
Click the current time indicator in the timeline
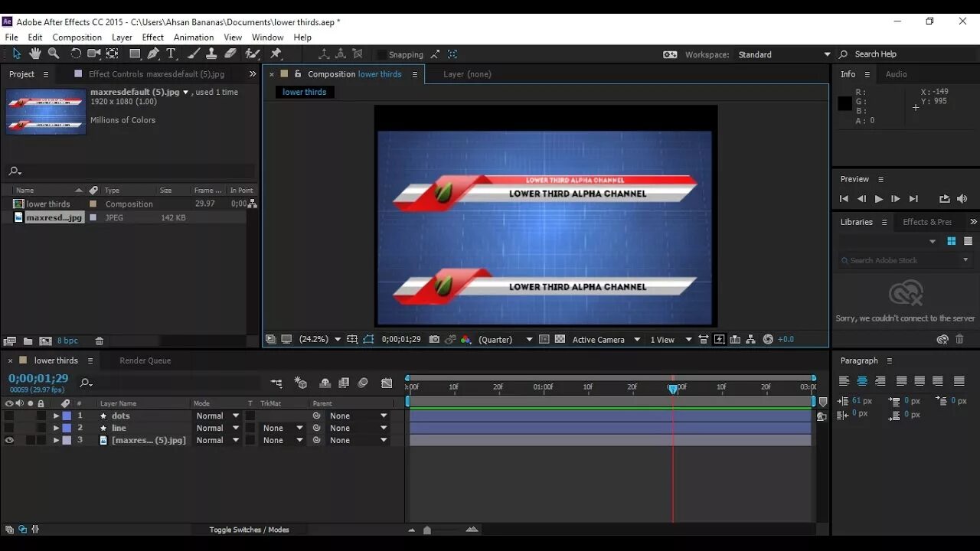tap(673, 388)
